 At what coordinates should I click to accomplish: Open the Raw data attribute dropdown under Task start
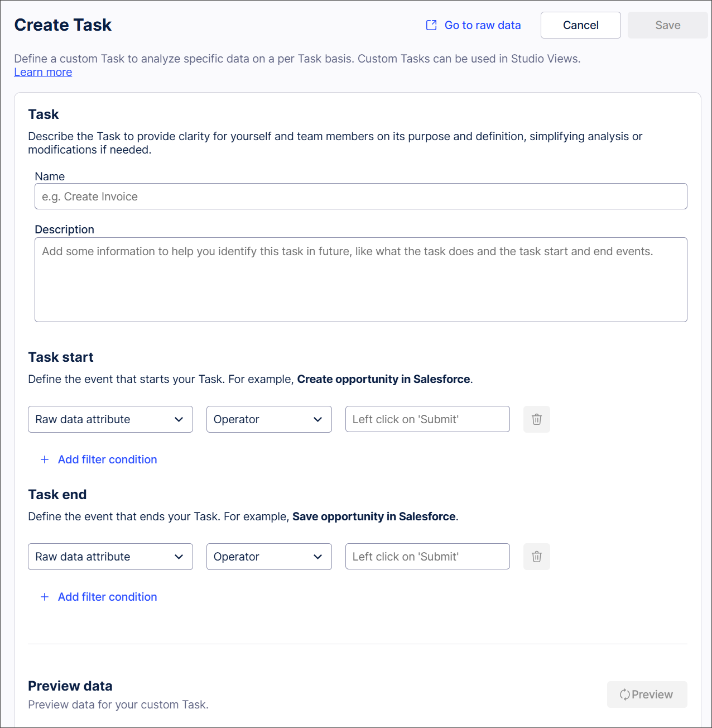[110, 419]
